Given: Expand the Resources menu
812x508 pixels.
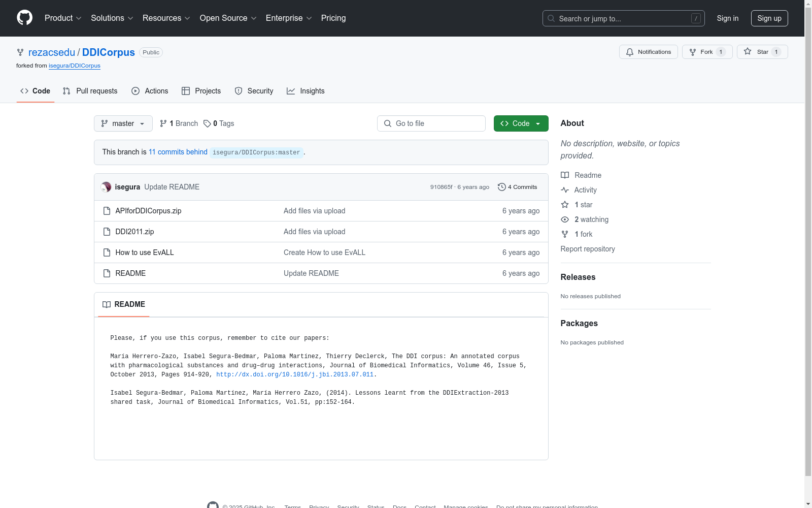Looking at the screenshot, I should tap(166, 18).
